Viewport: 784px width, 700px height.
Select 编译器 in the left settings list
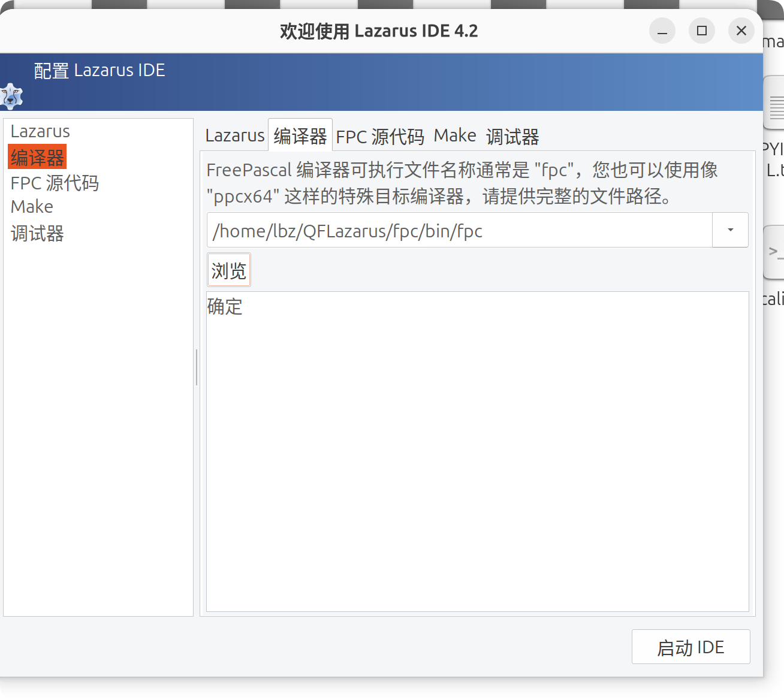pyautogui.click(x=37, y=156)
